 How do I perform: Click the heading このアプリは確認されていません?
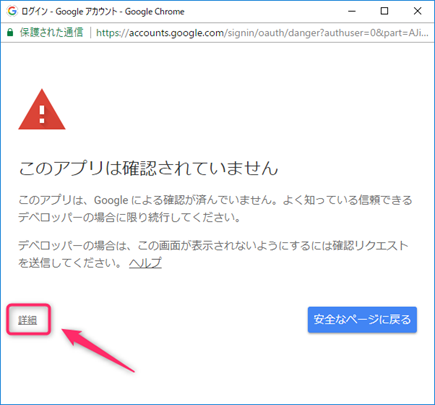(x=148, y=168)
